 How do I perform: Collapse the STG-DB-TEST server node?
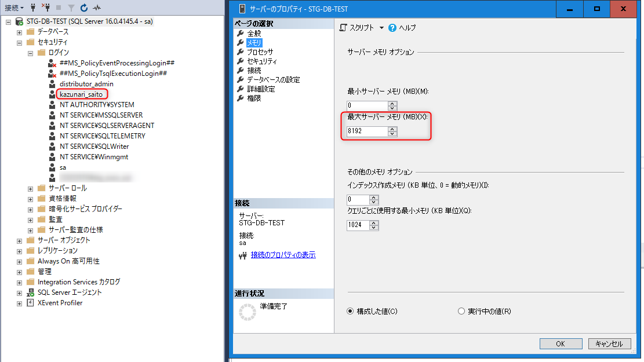(x=8, y=22)
